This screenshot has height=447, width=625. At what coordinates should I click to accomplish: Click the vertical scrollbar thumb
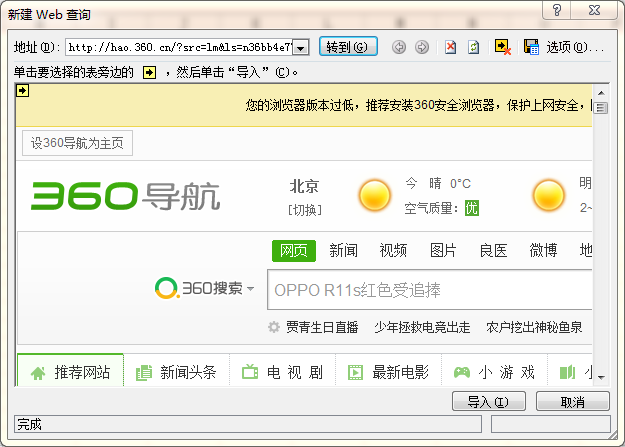[x=601, y=108]
